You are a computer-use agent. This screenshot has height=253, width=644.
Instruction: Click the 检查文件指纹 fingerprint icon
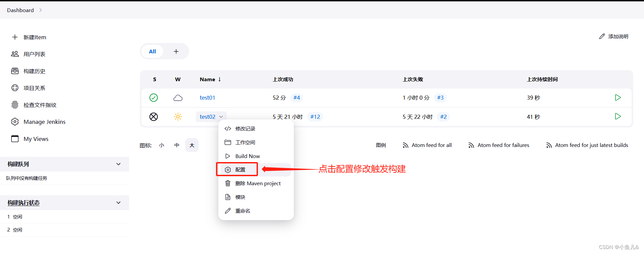tap(15, 105)
